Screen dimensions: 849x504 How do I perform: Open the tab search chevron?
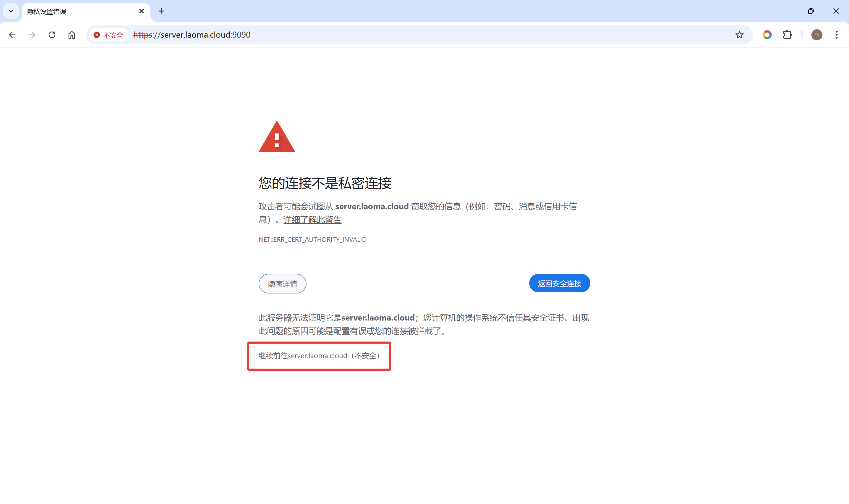(11, 11)
